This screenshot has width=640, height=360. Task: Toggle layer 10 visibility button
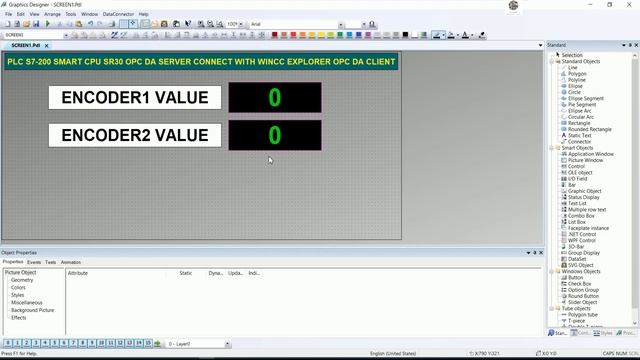click(101, 344)
